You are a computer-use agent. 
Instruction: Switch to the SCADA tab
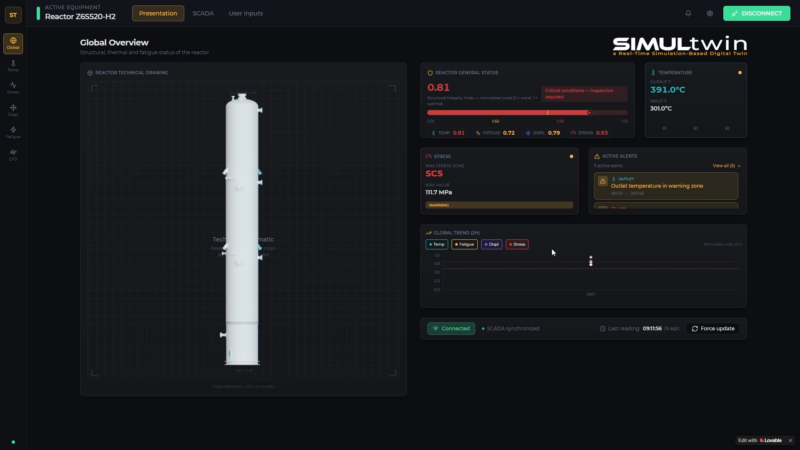203,13
